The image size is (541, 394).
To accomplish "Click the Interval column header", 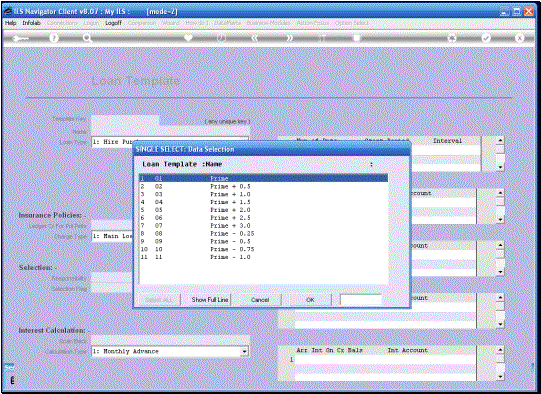I will coord(447,141).
